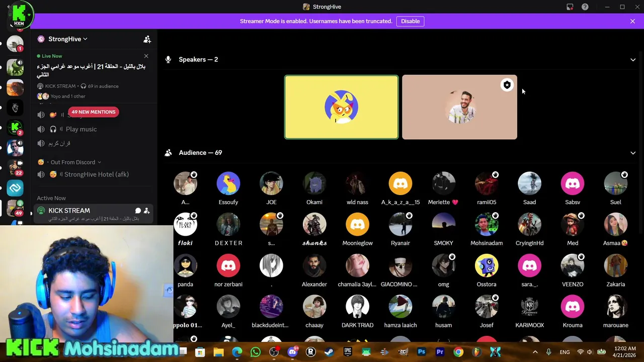Screen dimensions: 644x362
Task: Select the blue chain-link server icon
Action: click(x=15, y=188)
